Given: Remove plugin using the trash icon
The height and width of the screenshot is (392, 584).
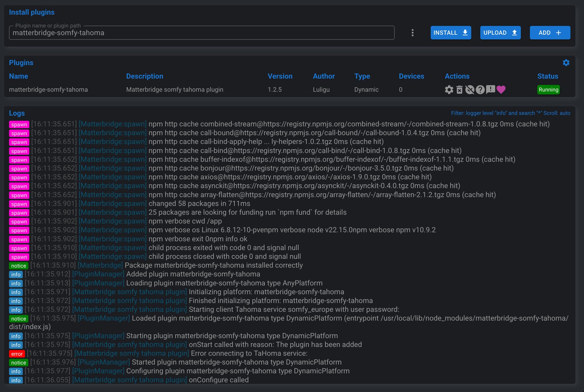Looking at the screenshot, I should 459,90.
